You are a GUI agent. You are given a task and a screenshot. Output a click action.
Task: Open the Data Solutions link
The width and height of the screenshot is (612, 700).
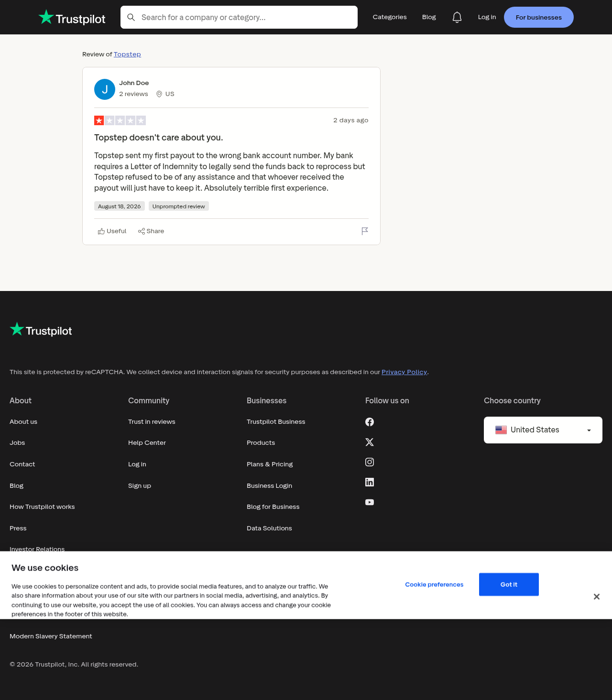pos(269,528)
